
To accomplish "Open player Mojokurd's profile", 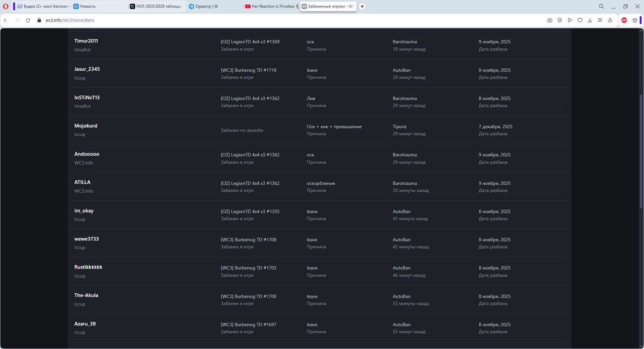I will click(86, 126).
